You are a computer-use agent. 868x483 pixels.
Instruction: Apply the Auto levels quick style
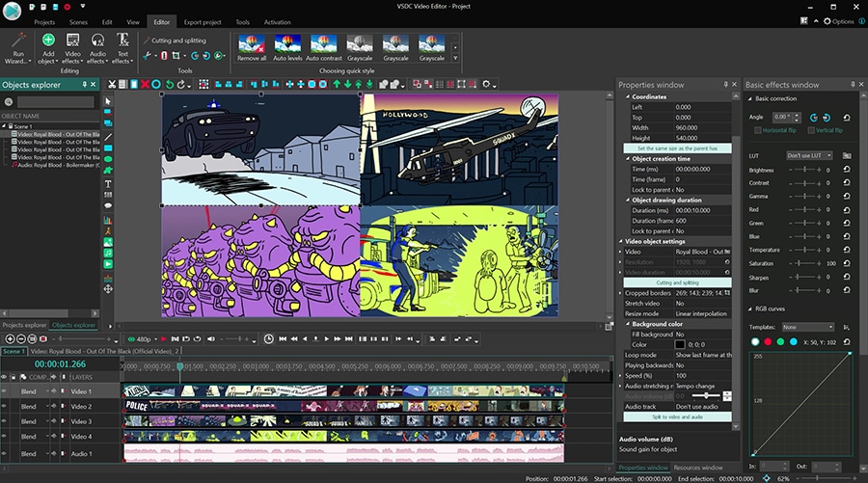(x=287, y=44)
